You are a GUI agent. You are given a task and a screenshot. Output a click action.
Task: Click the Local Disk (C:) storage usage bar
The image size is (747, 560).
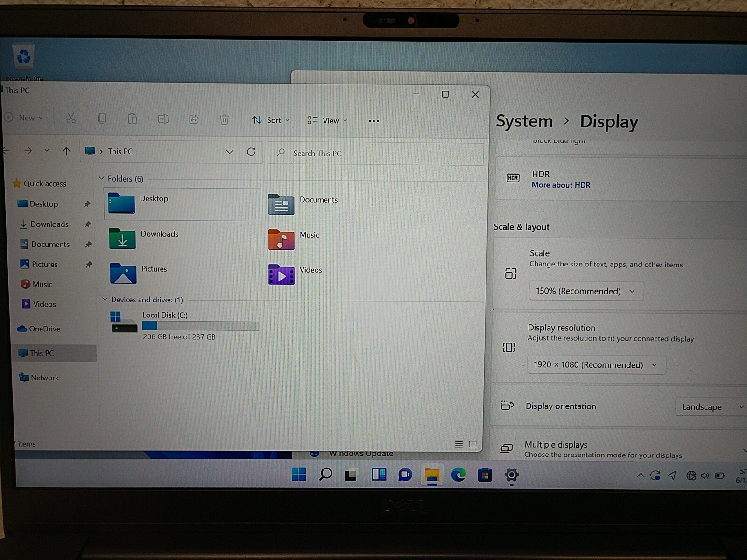click(200, 326)
